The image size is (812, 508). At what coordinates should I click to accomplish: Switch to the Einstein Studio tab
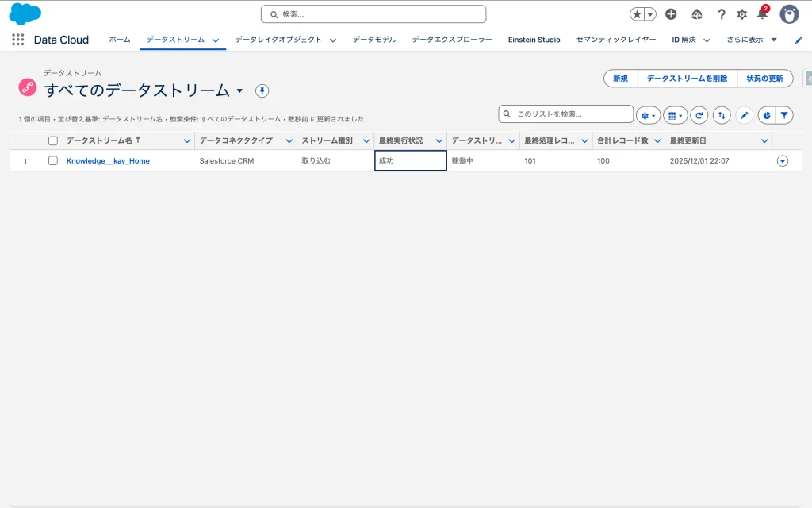534,40
